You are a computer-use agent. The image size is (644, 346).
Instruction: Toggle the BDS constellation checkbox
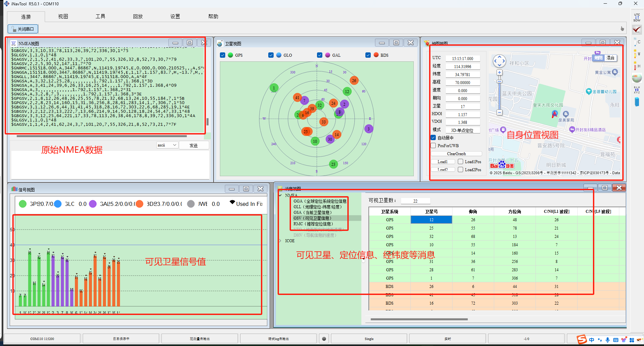368,55
